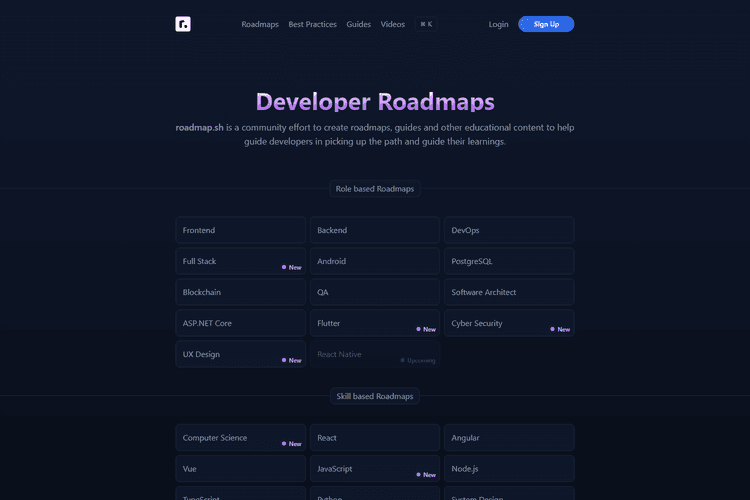This screenshot has width=750, height=500.
Task: Choose the Android roadmap card
Action: pos(375,261)
